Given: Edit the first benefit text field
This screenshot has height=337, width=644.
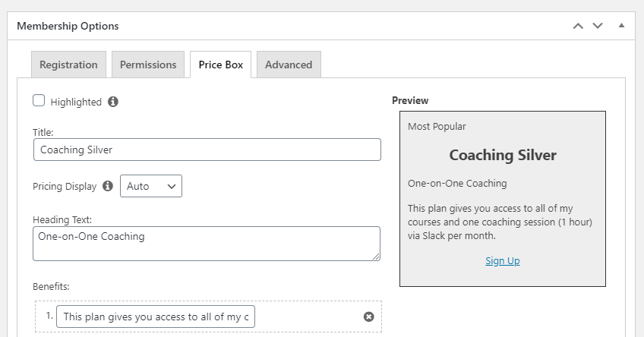Looking at the screenshot, I should [156, 317].
